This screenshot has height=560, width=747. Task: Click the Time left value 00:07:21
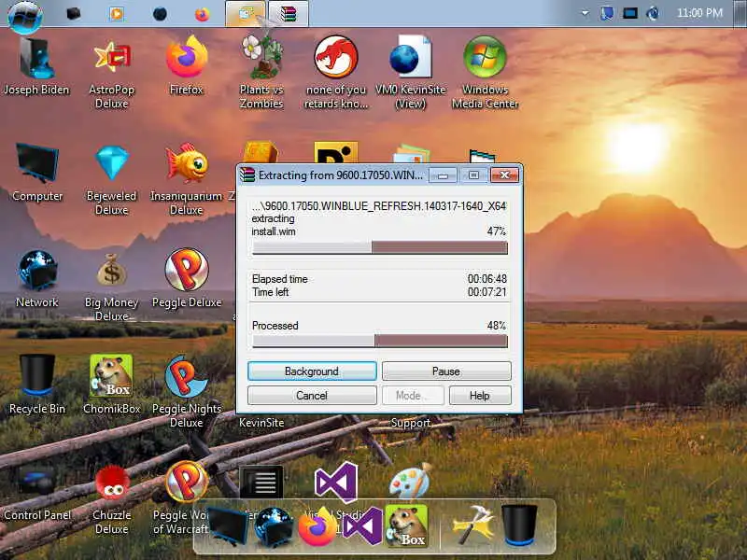coord(486,292)
